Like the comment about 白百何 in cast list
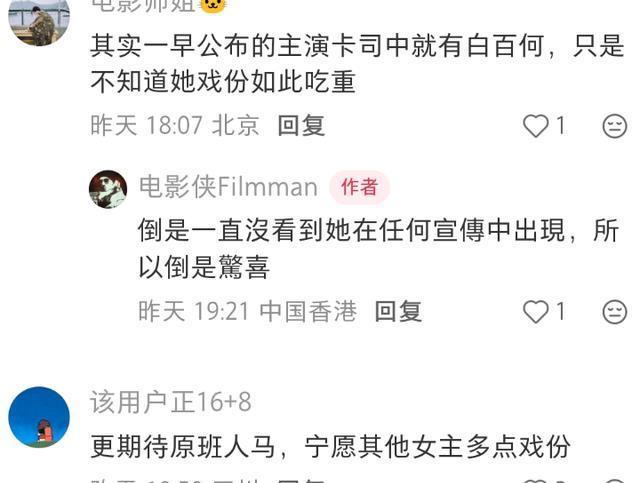The height and width of the screenshot is (483, 640). click(x=536, y=126)
